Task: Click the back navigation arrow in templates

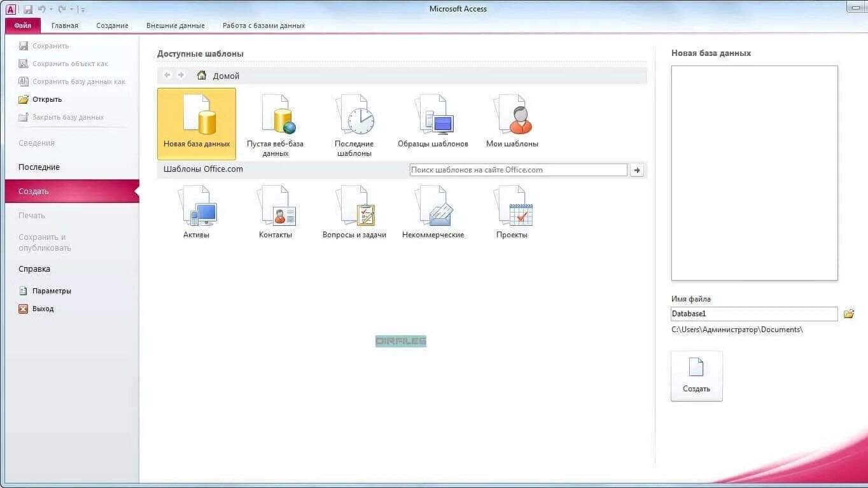Action: click(167, 75)
